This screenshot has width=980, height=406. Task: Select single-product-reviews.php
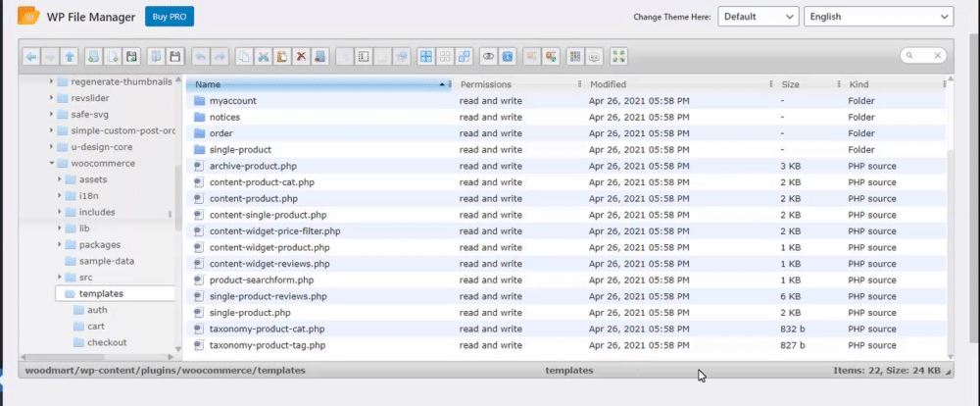pos(565,296)
